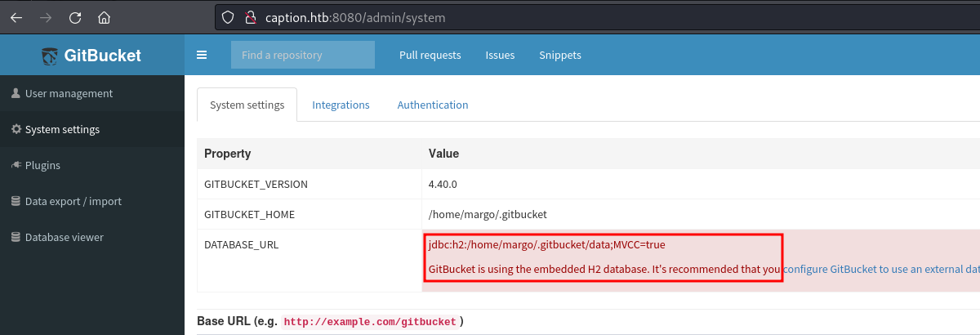The height and width of the screenshot is (335, 980).
Task: Open Data export / import page
Action: pyautogui.click(x=73, y=201)
